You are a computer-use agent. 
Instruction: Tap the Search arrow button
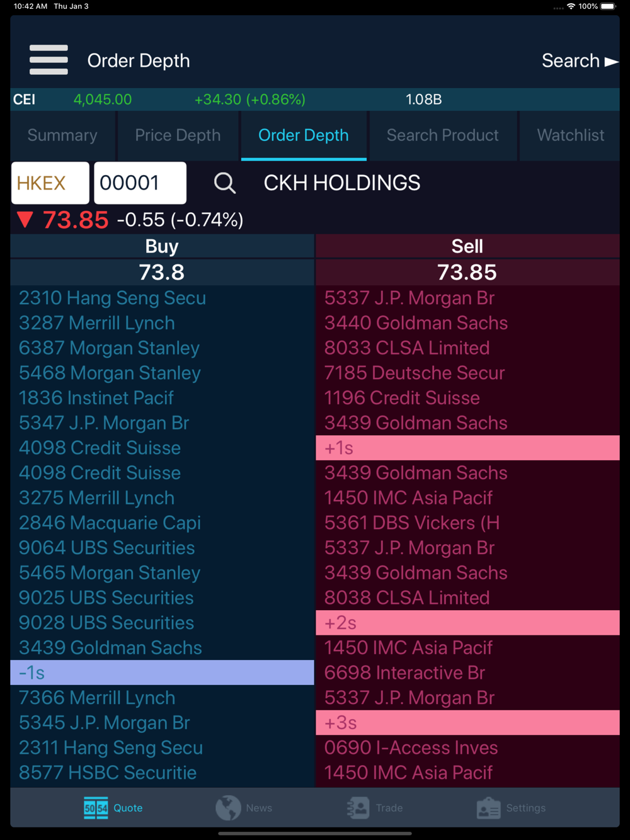[x=580, y=60]
